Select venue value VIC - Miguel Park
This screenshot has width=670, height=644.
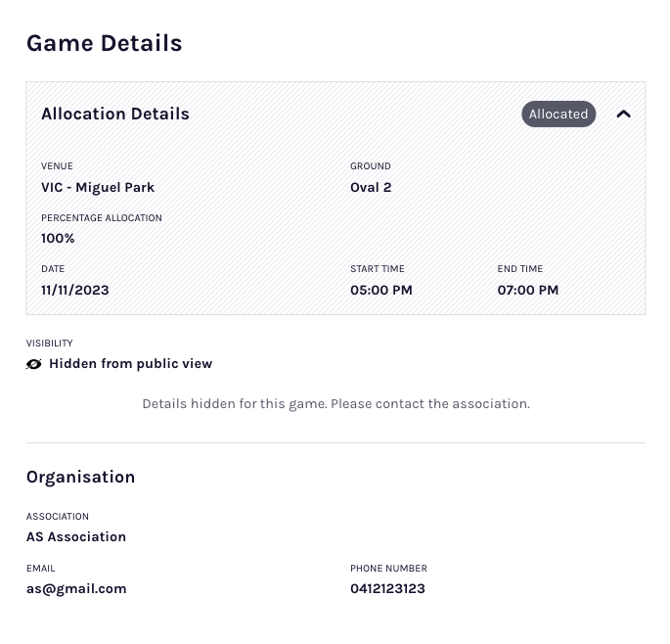pos(98,187)
